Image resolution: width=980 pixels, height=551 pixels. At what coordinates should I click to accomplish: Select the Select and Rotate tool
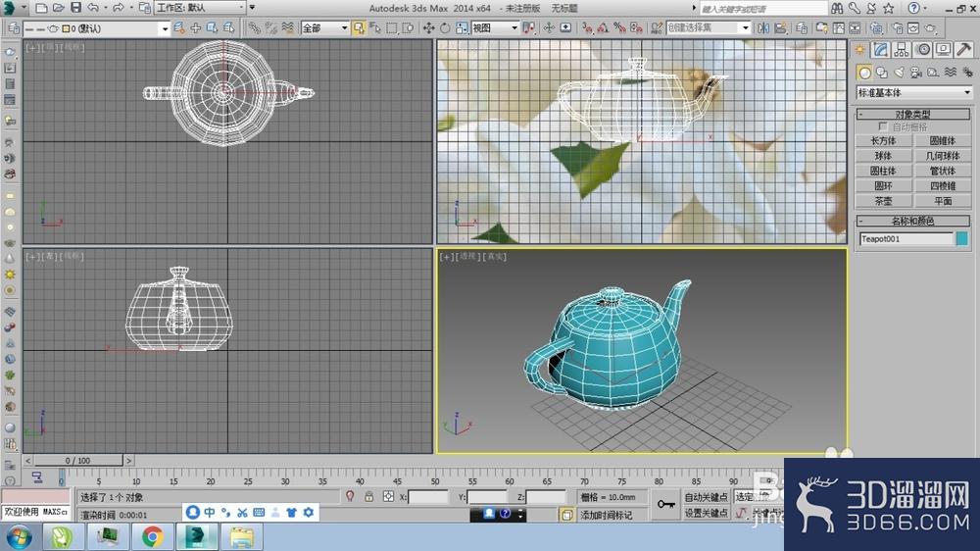445,28
